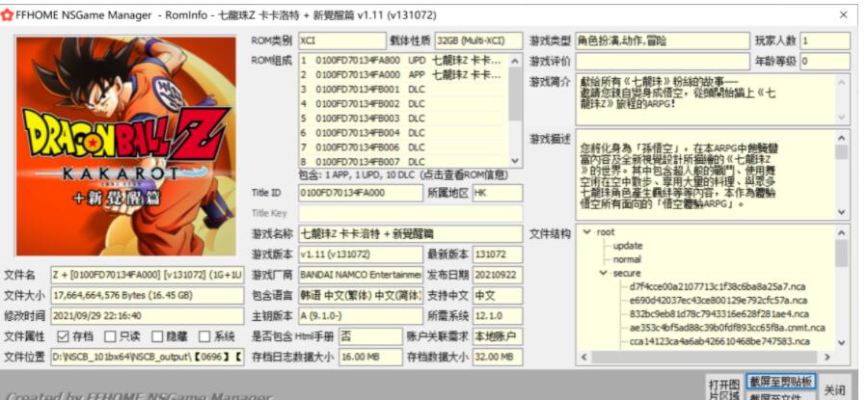Toggle the 只读 read-only checkbox
Image resolution: width=868 pixels, height=400 pixels.
(x=111, y=336)
